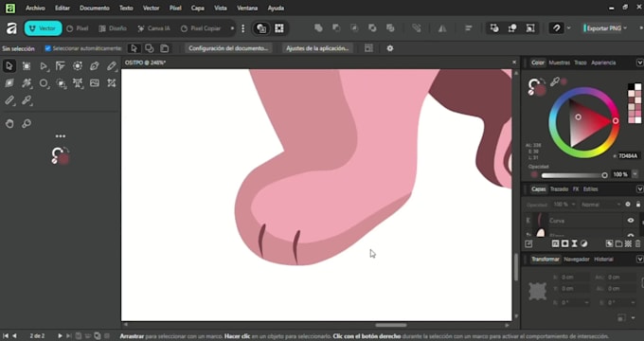
Task: Click the alignment toolbar icon
Action: pos(468,28)
